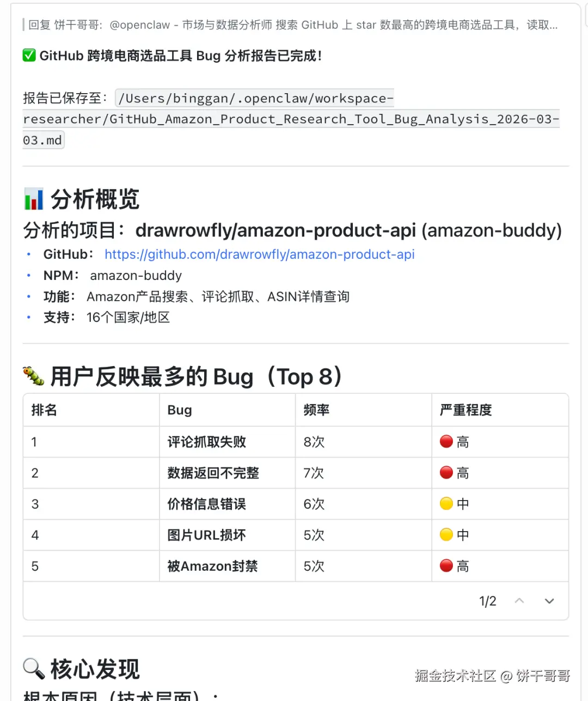The height and width of the screenshot is (701, 588).
Task: Click the quoted reply to 饼干哥哥 at top
Action: 292,25
